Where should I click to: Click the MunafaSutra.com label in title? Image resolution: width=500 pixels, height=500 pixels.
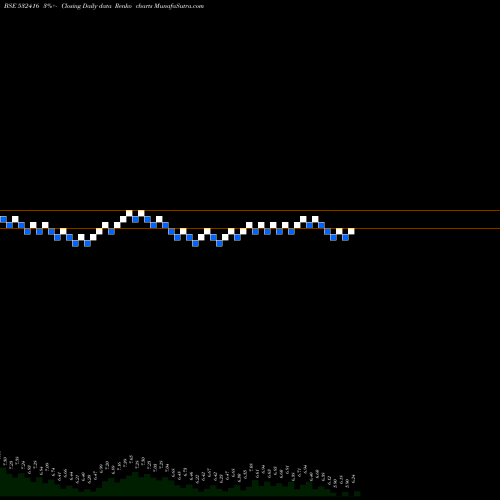pyautogui.click(x=179, y=6)
